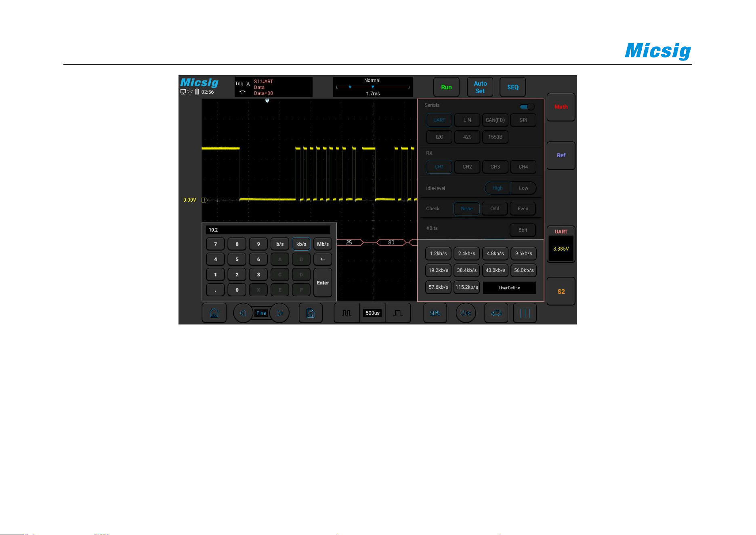The image size is (756, 535).
Task: Choose None for Check parity
Action: pos(467,209)
